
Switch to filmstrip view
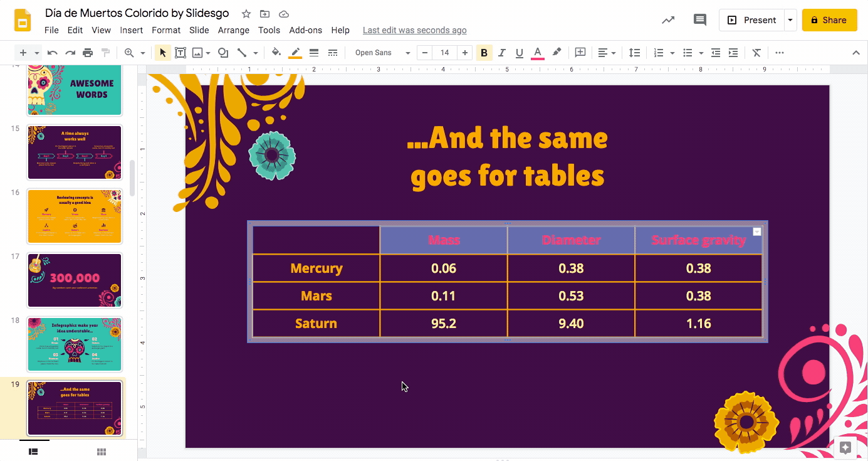[34, 452]
